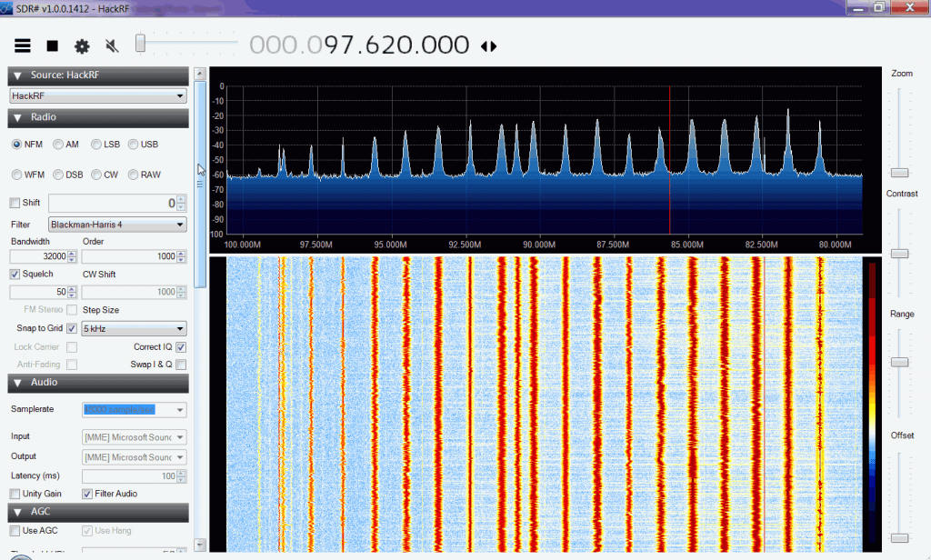Open the Source device selector showing HackRF
This screenshot has height=560, width=931.
tap(97, 95)
